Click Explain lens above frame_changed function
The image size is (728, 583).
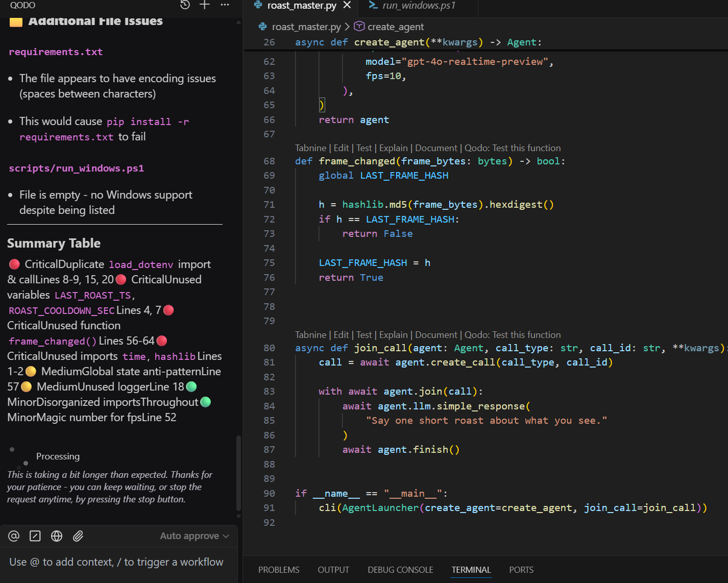point(394,148)
